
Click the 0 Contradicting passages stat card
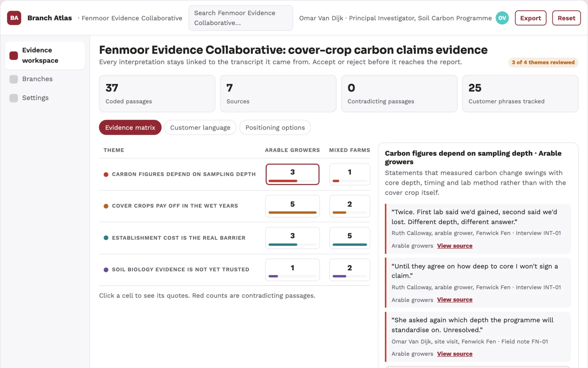399,94
